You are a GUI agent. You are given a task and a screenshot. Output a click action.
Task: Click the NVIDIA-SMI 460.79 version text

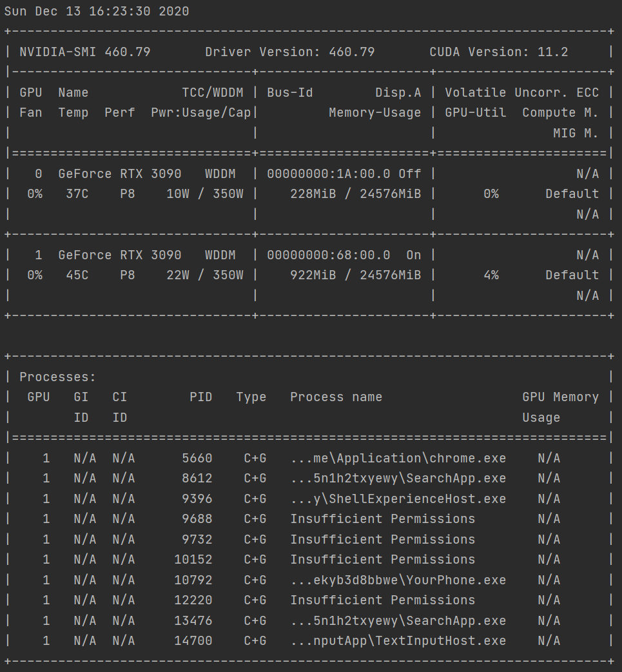[77, 52]
